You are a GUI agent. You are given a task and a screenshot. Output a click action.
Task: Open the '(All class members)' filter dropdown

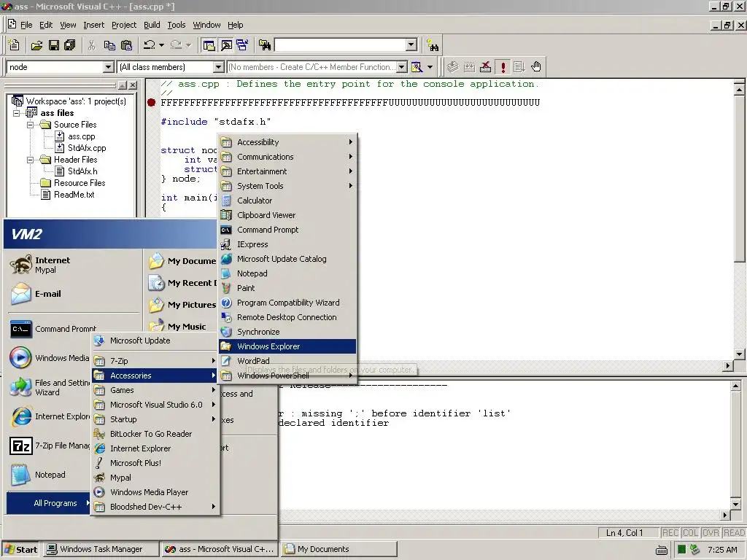click(x=218, y=67)
